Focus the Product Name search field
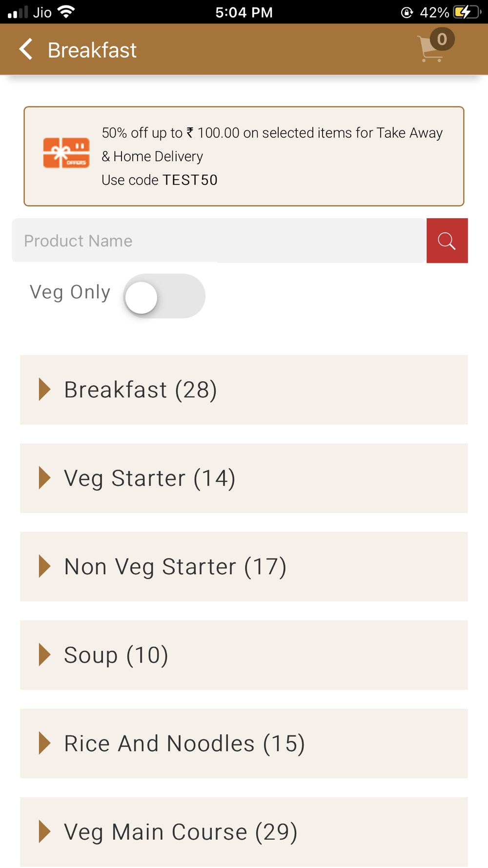Screen dimensions: 488x868 [x=219, y=241]
